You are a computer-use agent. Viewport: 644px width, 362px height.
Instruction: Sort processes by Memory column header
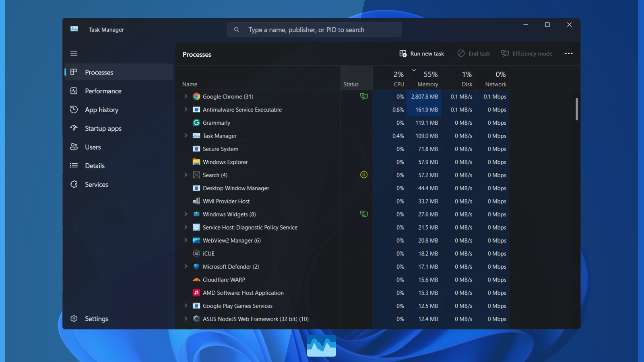click(424, 78)
